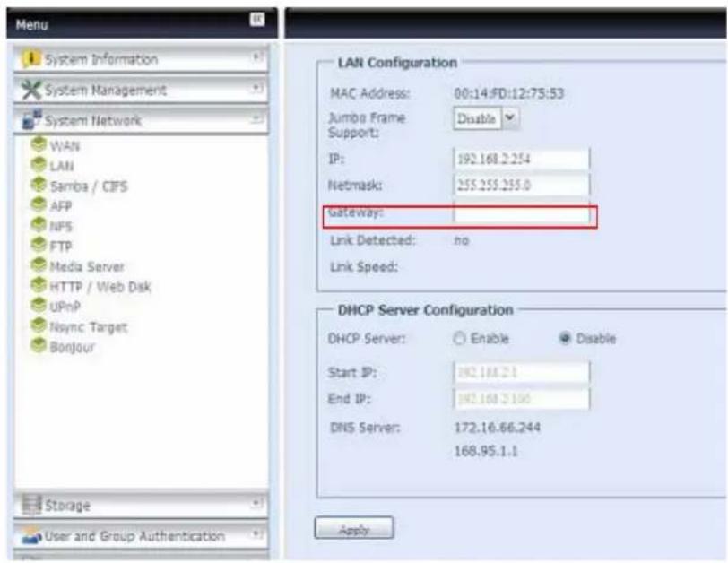
Task: Click the FTP cube icon
Action: click(x=39, y=245)
